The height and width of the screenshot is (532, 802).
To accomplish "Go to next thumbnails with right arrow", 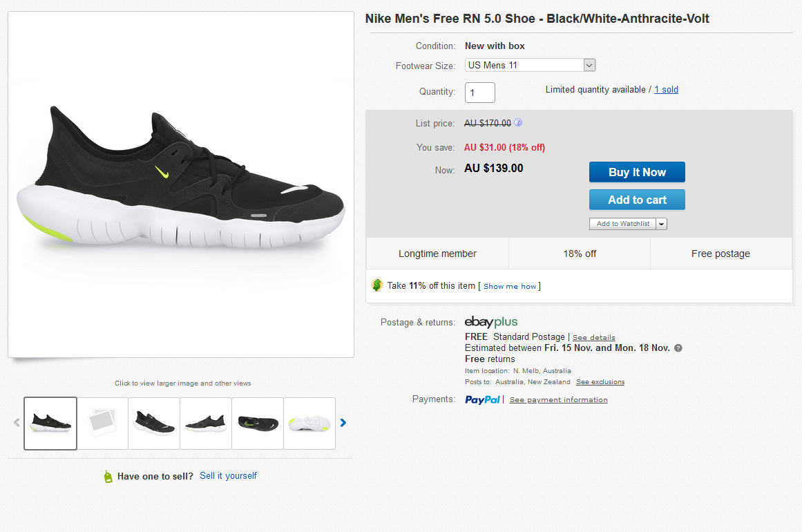I will pyautogui.click(x=343, y=423).
